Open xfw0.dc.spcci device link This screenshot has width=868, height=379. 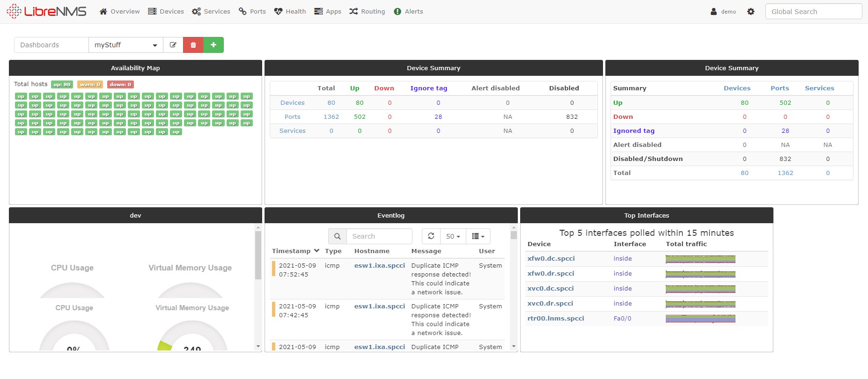pos(551,258)
